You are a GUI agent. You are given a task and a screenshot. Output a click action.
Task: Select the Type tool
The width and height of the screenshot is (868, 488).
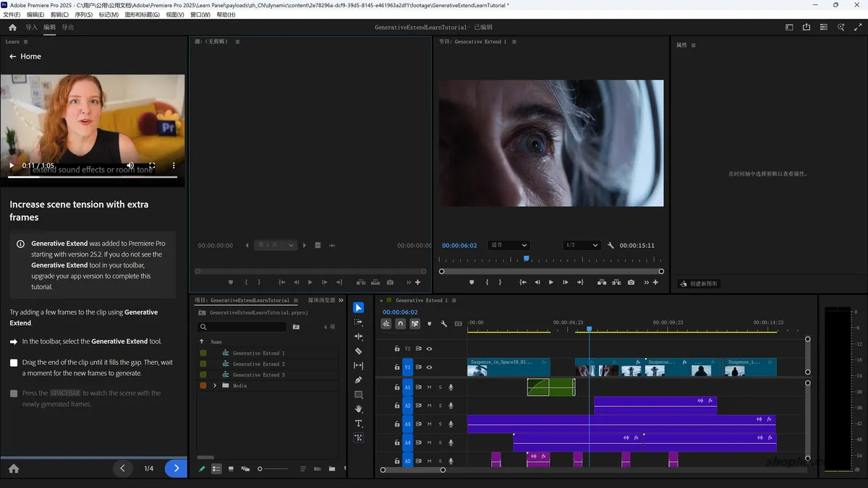coord(359,424)
